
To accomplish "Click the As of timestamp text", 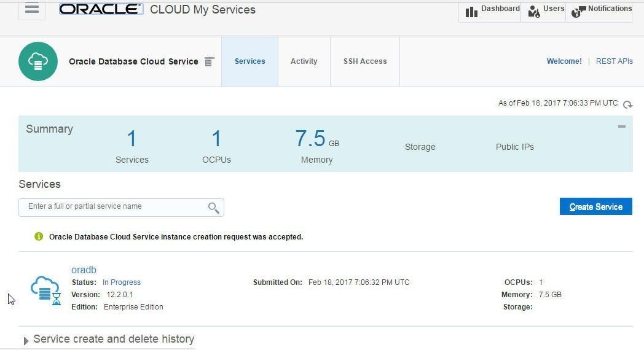I will coord(558,103).
